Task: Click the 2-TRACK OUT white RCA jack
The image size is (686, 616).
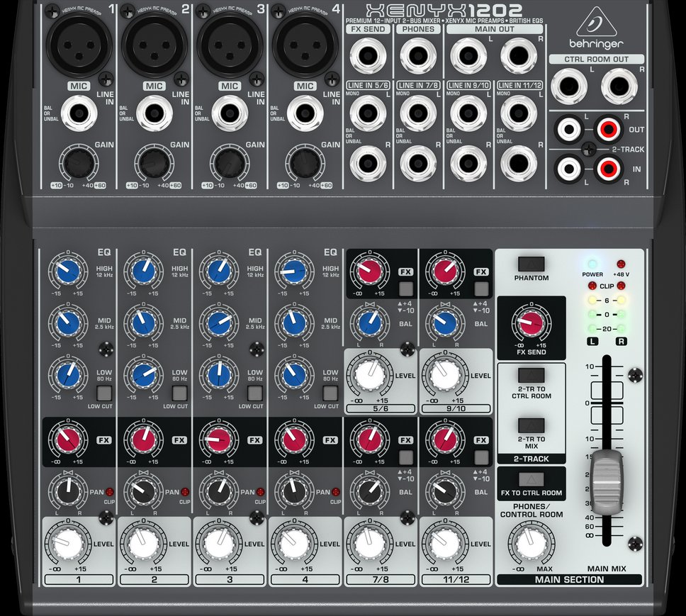Action: (569, 129)
